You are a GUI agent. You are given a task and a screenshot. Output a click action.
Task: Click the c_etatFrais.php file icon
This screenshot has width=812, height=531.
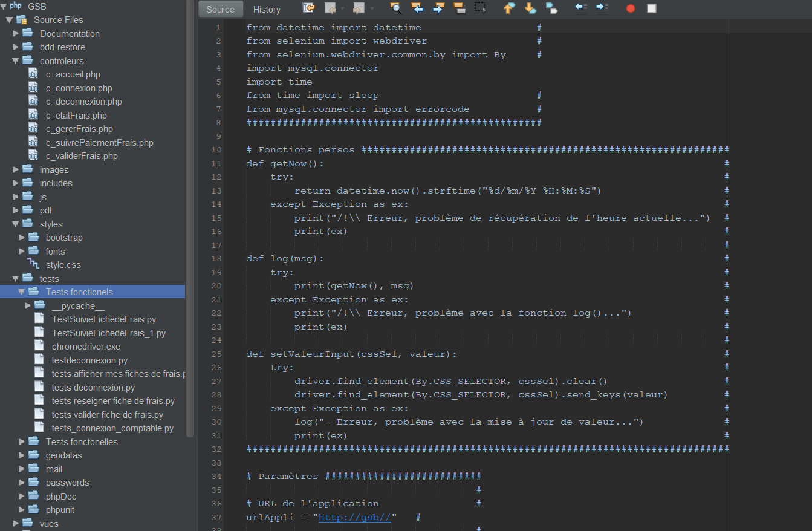click(33, 115)
